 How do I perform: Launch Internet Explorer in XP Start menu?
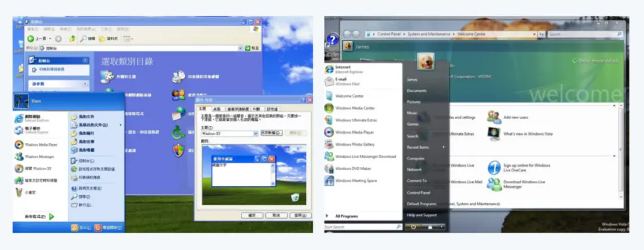[x=32, y=118]
